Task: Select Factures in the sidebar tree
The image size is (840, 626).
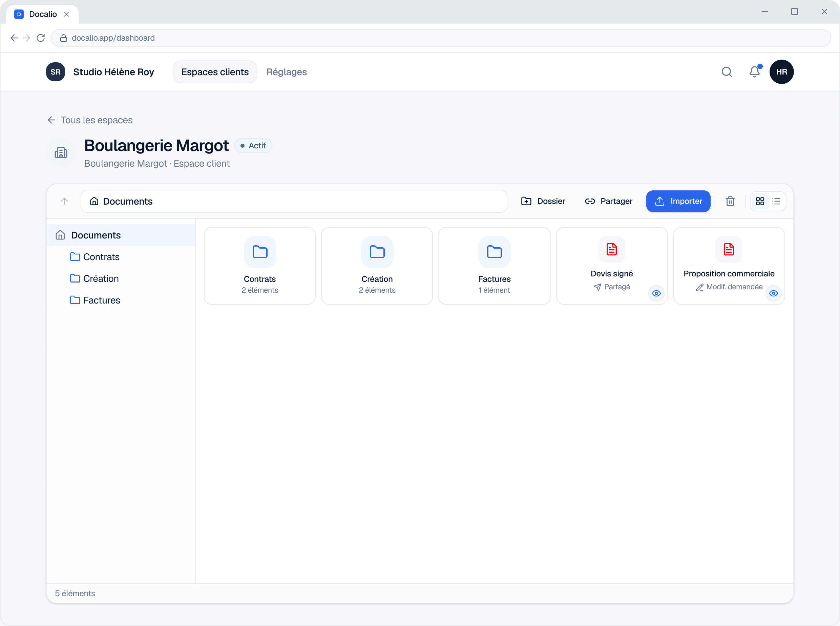Action: (121, 300)
